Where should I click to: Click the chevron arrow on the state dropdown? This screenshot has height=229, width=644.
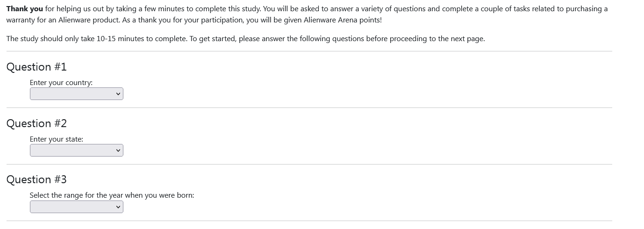[118, 150]
